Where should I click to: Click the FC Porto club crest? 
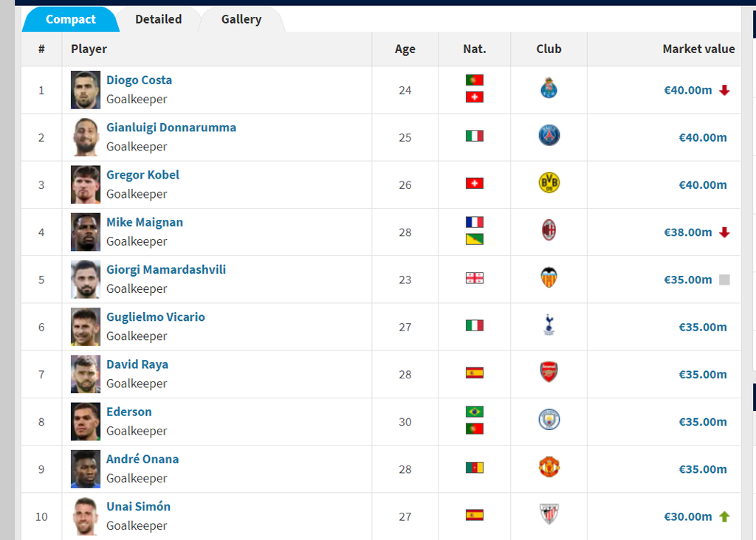click(549, 89)
